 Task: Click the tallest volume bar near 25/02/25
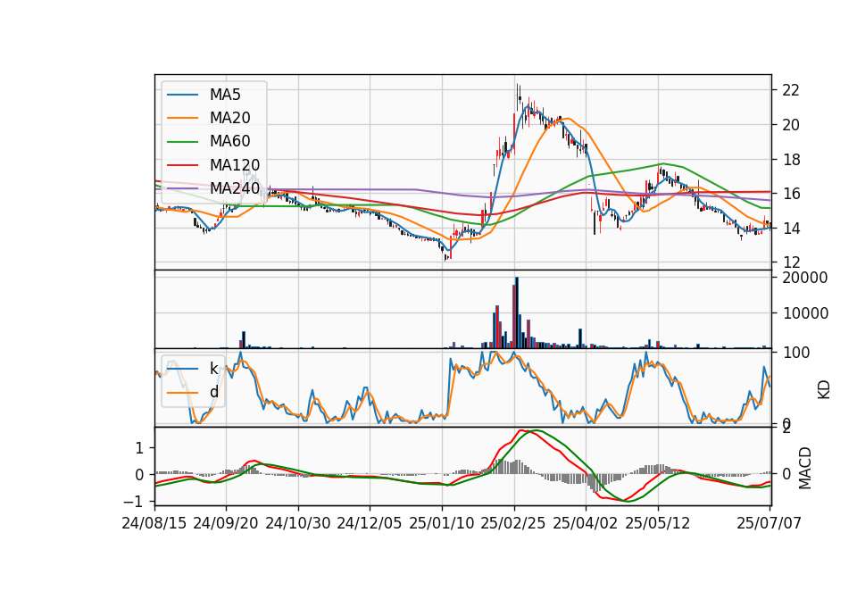(517, 312)
